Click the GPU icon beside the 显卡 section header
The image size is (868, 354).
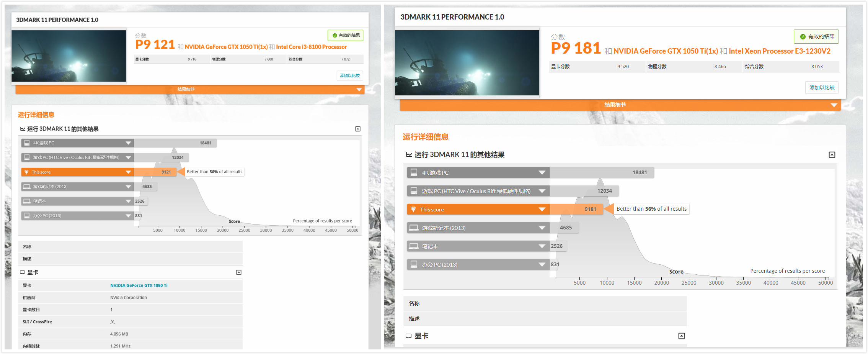(x=22, y=272)
